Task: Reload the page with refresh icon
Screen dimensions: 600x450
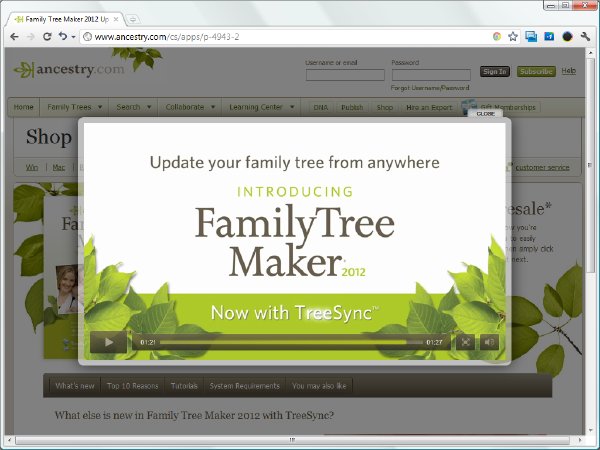Action: click(x=47, y=37)
